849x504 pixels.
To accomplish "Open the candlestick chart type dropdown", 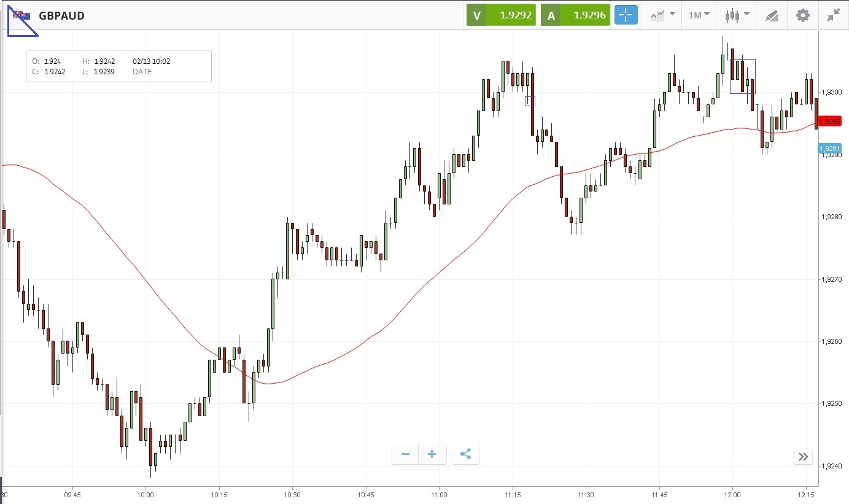I will click(x=737, y=15).
